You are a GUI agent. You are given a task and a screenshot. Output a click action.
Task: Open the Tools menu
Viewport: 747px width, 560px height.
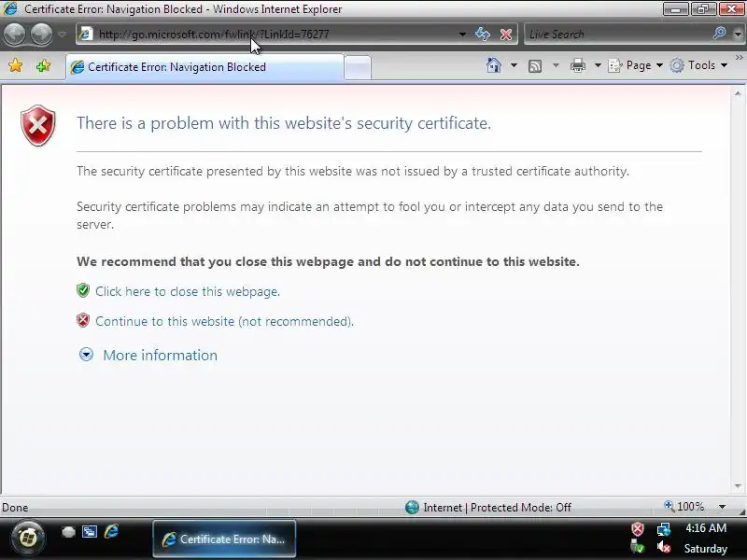click(x=698, y=65)
